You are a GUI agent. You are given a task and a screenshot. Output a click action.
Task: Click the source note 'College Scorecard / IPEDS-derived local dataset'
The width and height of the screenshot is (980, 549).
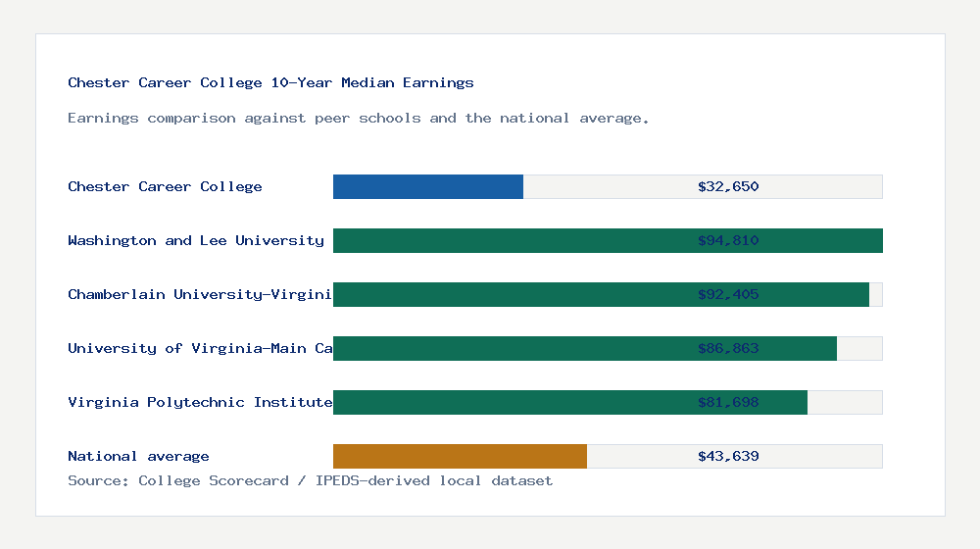(x=346, y=480)
